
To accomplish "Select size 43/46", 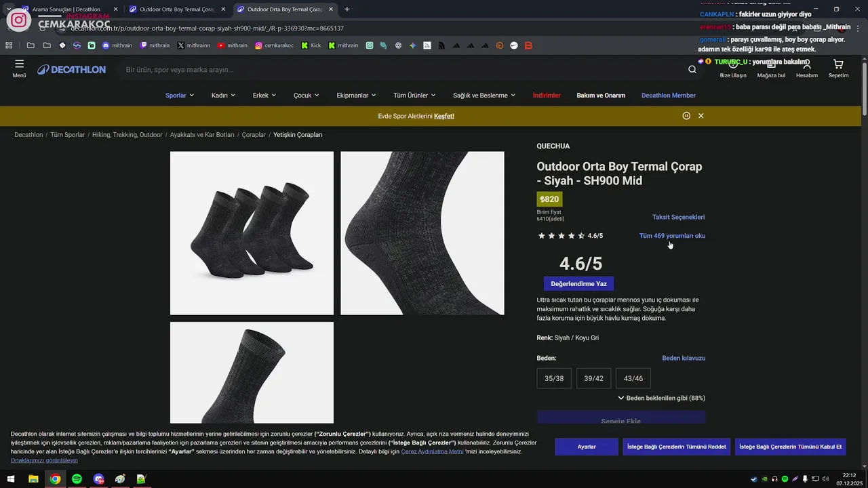I will click(x=633, y=378).
